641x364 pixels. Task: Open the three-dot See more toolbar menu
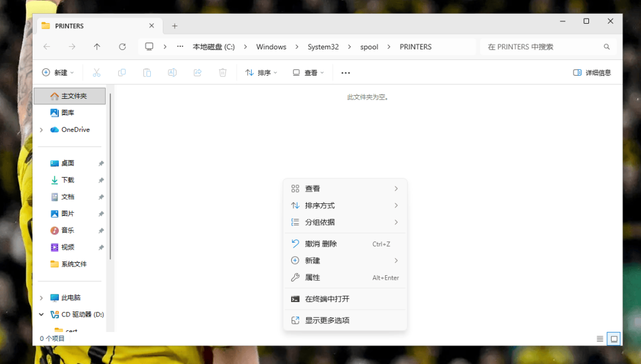[x=346, y=73]
